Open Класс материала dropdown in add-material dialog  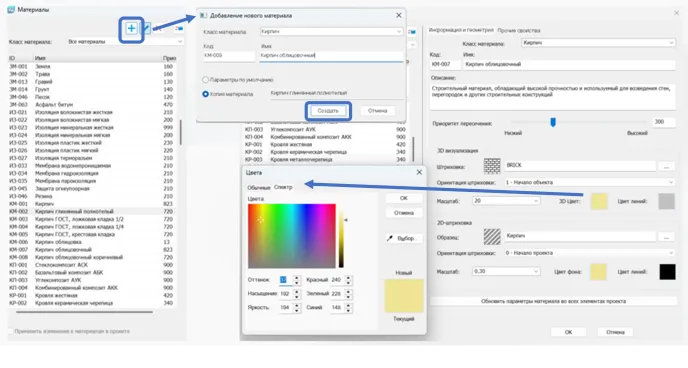tap(331, 32)
